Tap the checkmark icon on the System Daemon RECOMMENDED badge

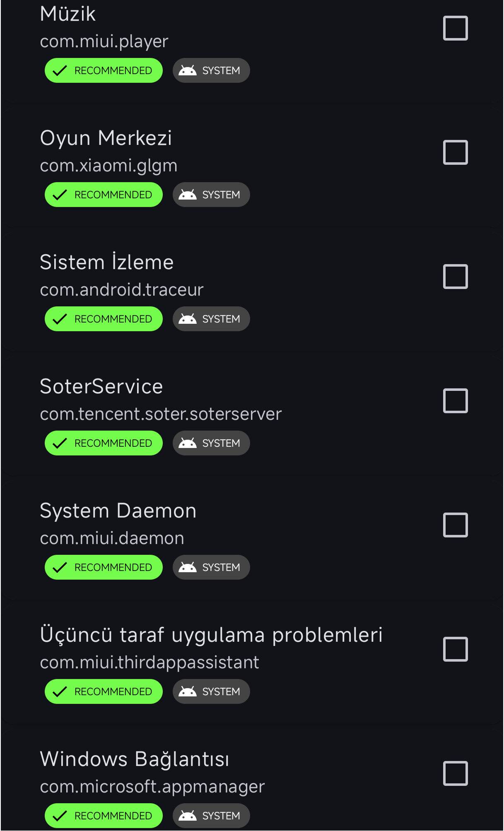point(60,567)
